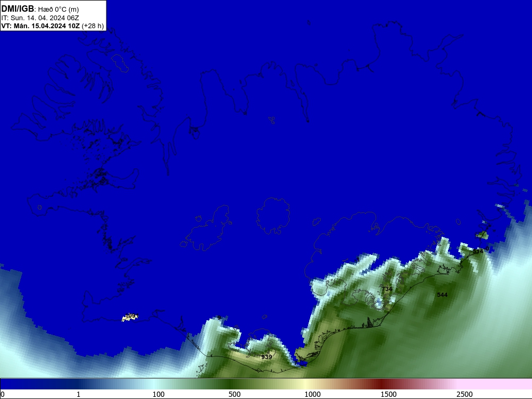The height and width of the screenshot is (399, 532).
Task: Select the 'VT: Mán. 15.04.2024 10Z' line
Action: 41,26
